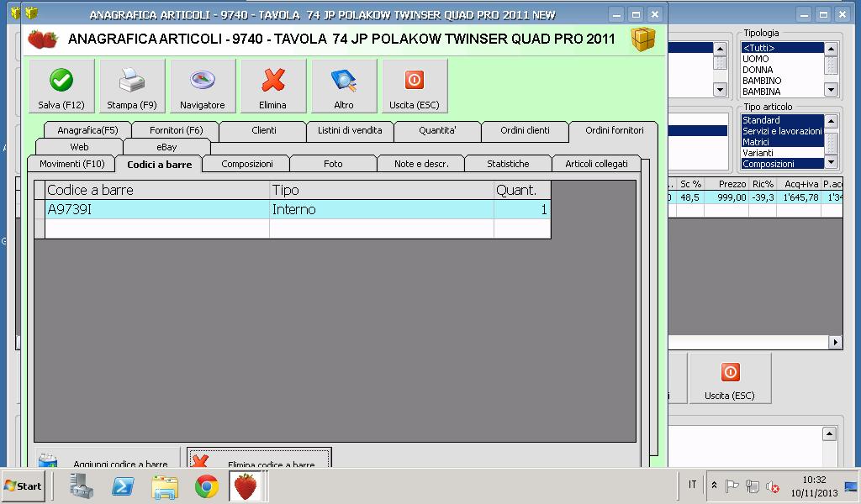Switch to the Anagrafica(F5) tab

click(x=87, y=130)
